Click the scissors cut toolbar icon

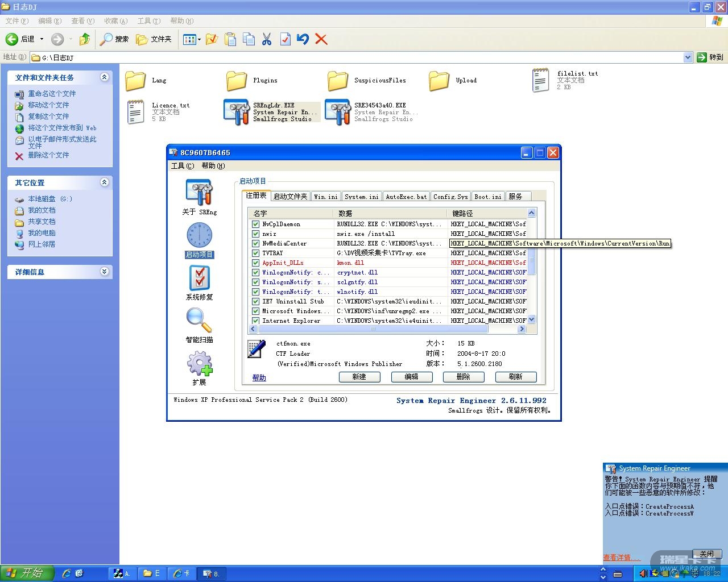click(267, 39)
